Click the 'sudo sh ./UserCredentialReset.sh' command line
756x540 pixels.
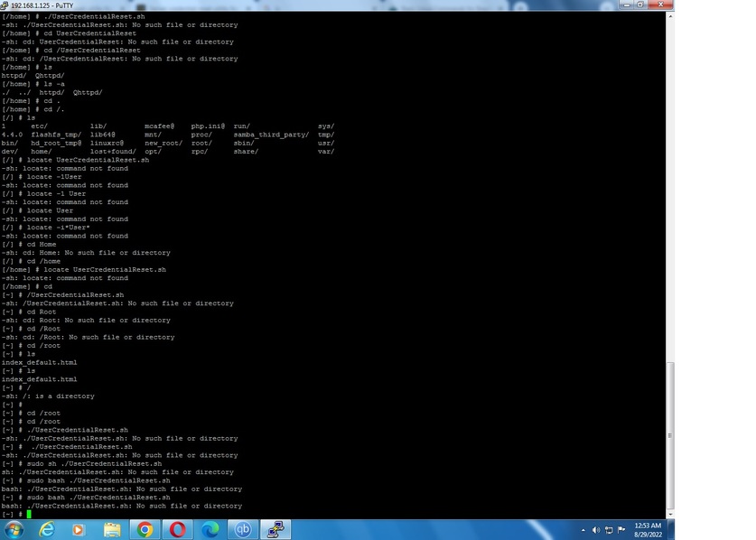click(82, 463)
